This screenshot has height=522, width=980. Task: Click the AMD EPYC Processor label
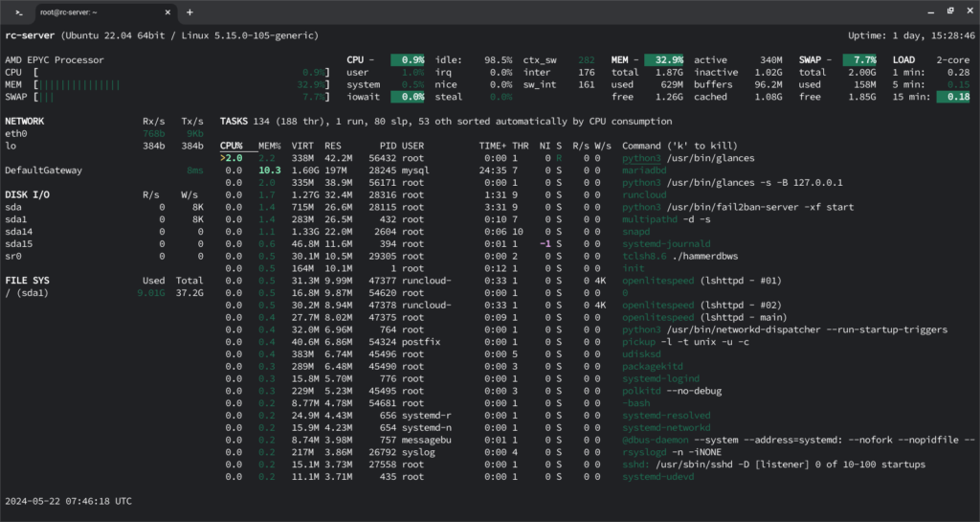click(x=55, y=60)
